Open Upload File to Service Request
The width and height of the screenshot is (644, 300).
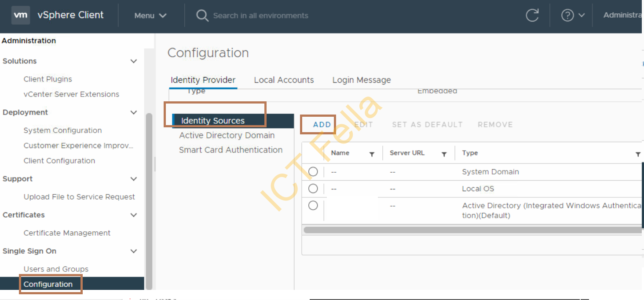(x=79, y=197)
